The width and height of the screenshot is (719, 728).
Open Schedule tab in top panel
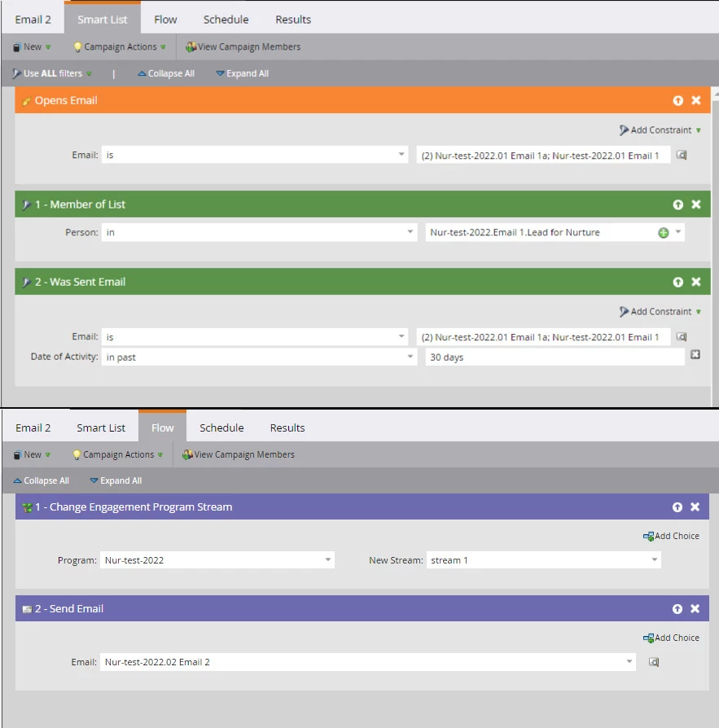[226, 20]
